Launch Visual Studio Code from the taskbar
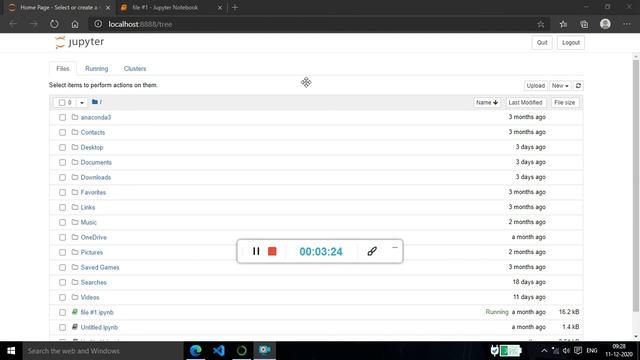Screen dimensions: 640x360 point(219,351)
